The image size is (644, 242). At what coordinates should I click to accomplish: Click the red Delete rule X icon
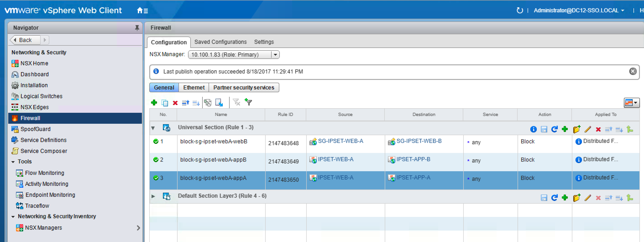[175, 103]
